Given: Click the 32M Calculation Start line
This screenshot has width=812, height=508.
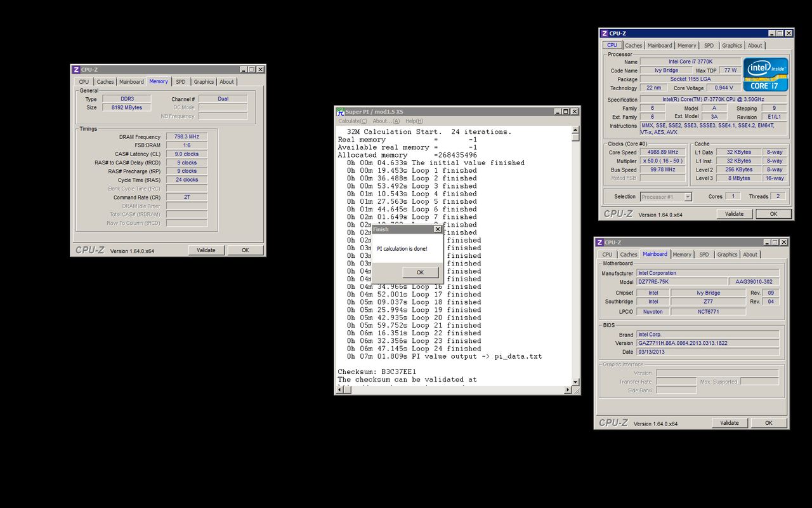Looking at the screenshot, I should point(429,132).
